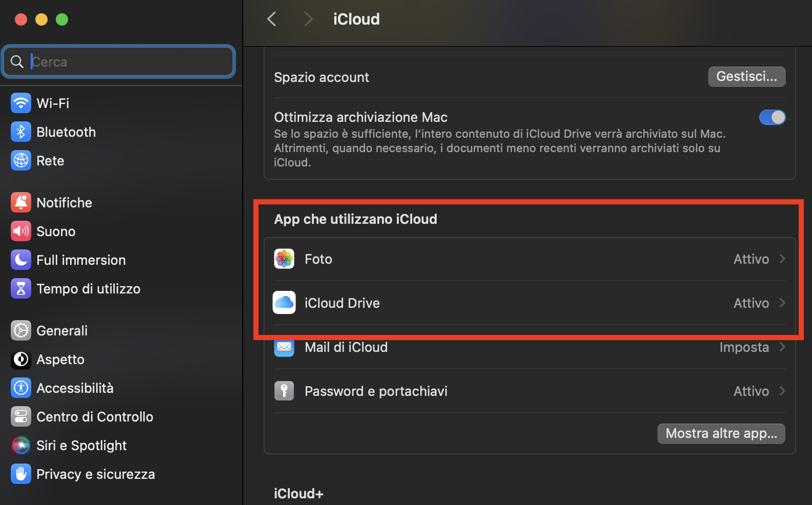Image resolution: width=812 pixels, height=505 pixels.
Task: Click the Aspetto icon
Action: point(21,359)
